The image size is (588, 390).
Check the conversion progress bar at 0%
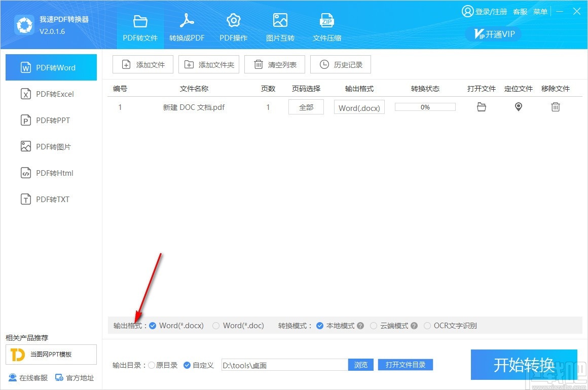coord(425,107)
